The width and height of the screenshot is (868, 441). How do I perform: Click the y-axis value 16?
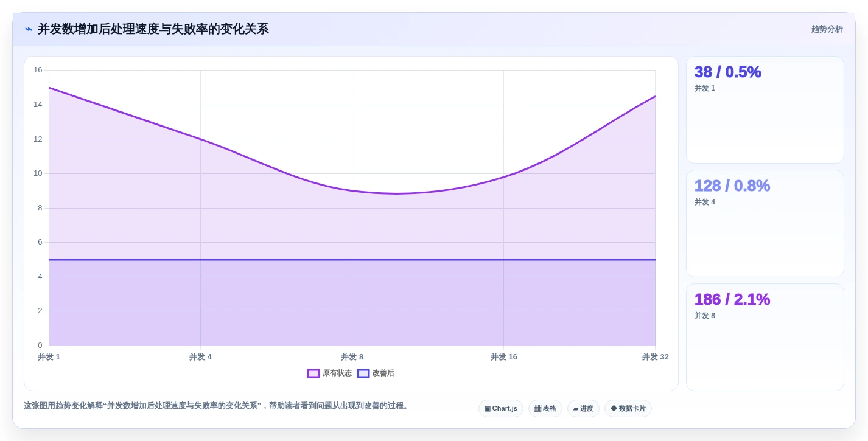click(x=38, y=70)
